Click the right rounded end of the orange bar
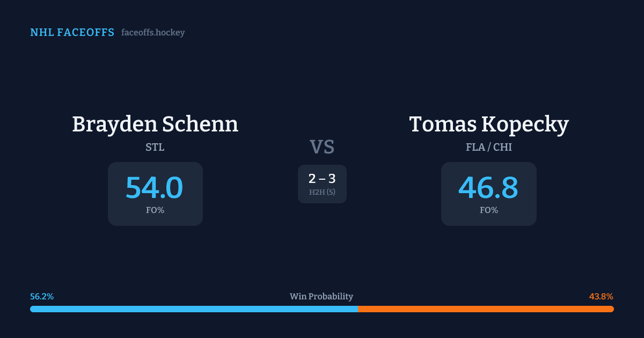The height and width of the screenshot is (338, 644). click(x=612, y=309)
